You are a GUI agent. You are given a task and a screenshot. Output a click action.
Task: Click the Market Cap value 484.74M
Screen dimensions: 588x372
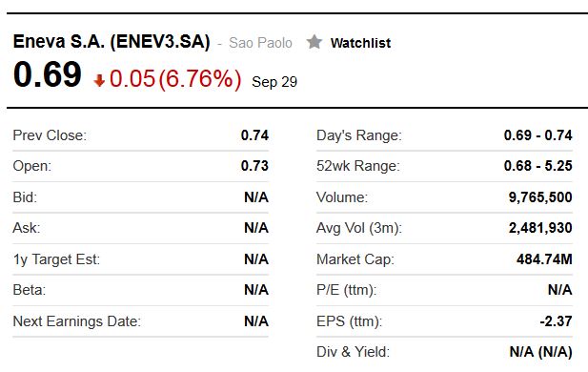pos(544,259)
